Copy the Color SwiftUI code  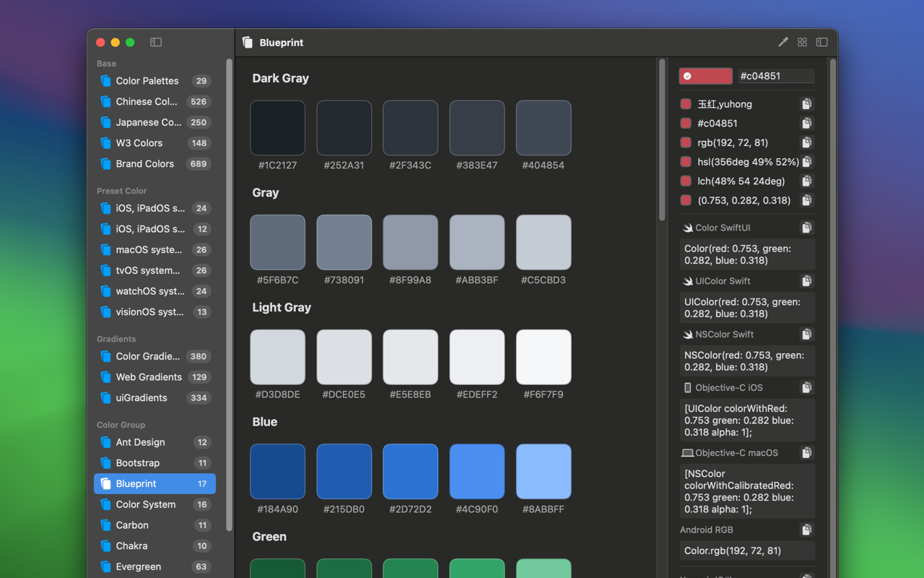(807, 228)
